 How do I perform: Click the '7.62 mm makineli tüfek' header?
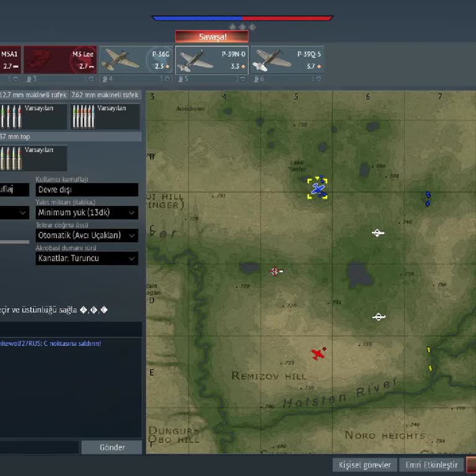pos(105,95)
